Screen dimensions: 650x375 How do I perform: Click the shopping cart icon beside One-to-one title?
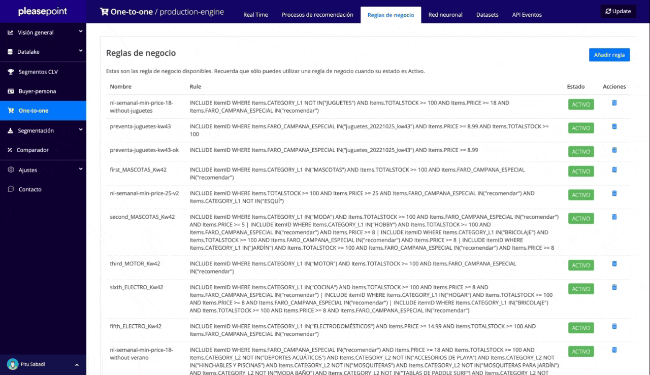[104, 12]
